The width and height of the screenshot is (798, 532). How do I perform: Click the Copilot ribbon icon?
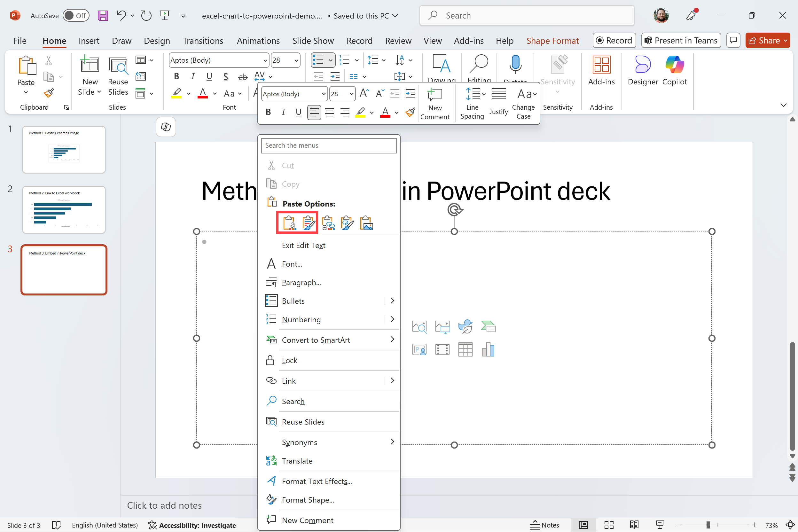(x=674, y=71)
